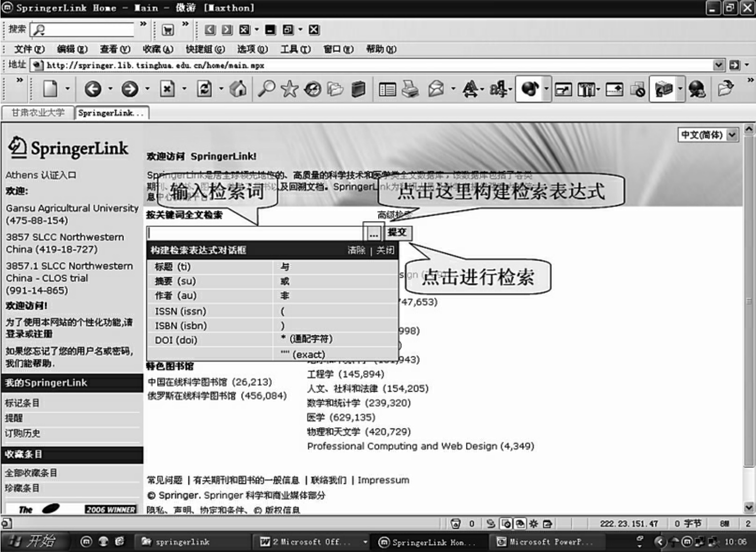Refresh the current page
The image size is (756, 552).
[x=204, y=89]
